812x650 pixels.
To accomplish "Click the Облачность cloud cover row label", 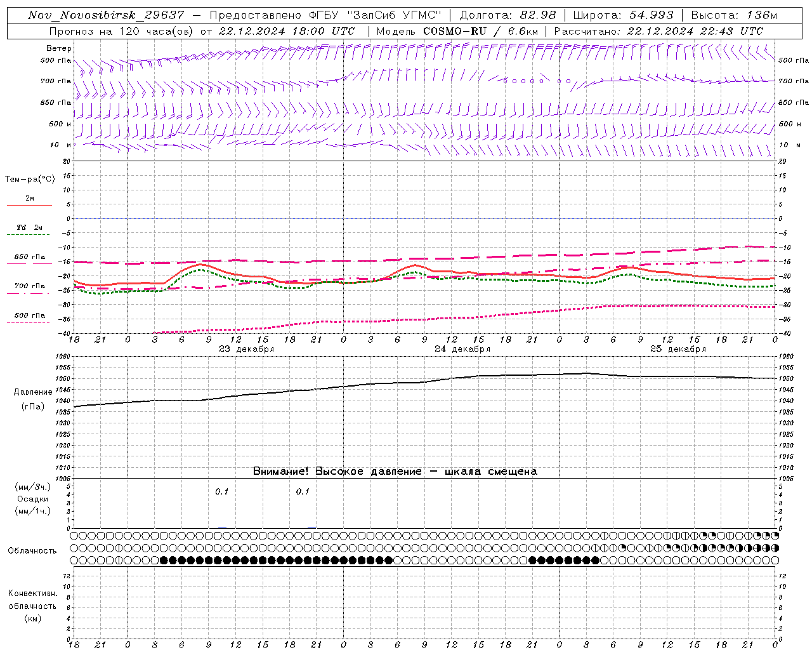I will pos(32,551).
